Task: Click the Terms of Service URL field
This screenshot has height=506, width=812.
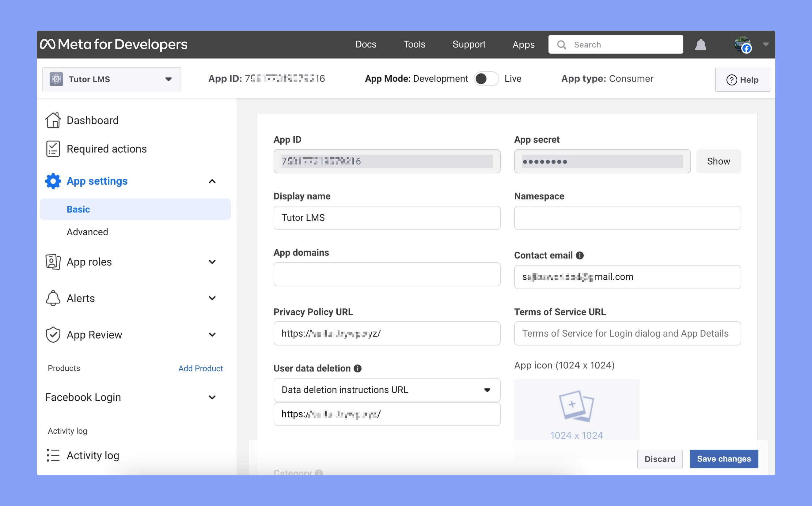Action: point(627,333)
